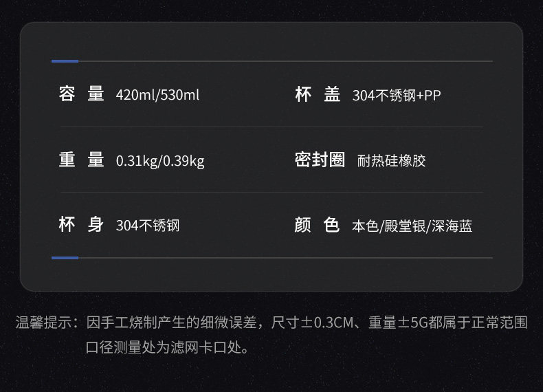This screenshot has height=392, width=543.
Task: Click the 颜色 color label
Action: tap(318, 225)
